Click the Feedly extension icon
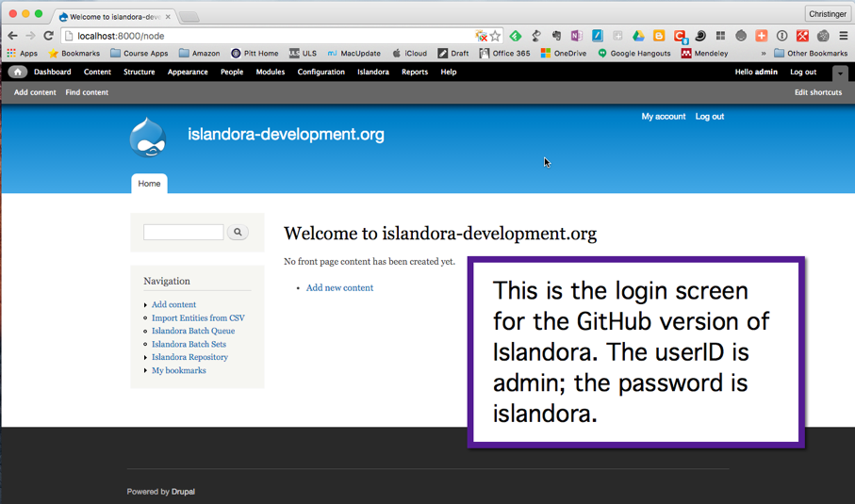 516,36
